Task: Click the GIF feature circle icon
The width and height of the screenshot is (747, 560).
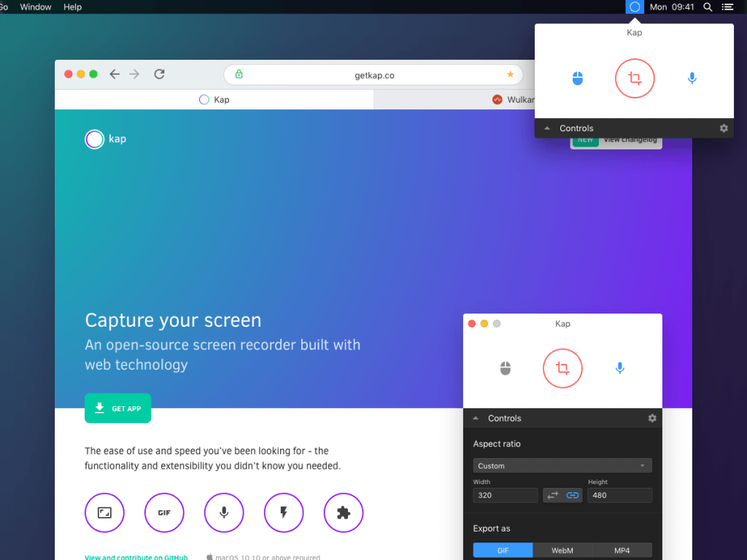Action: (164, 513)
